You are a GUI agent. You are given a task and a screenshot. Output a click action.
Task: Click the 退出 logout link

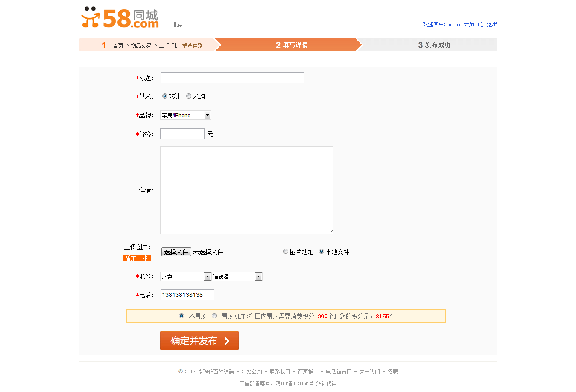click(x=492, y=25)
